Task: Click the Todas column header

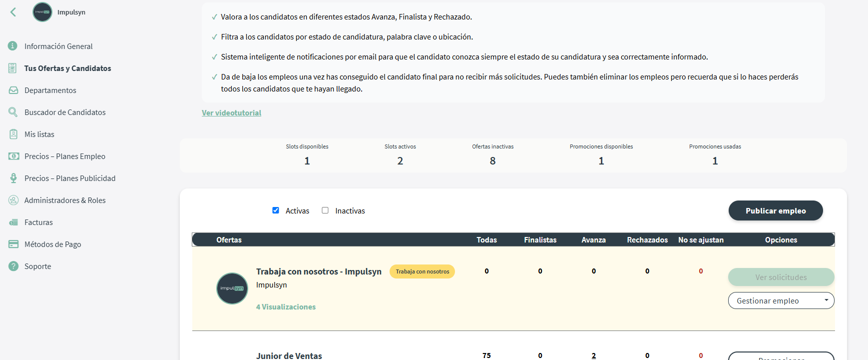Action: click(x=486, y=239)
